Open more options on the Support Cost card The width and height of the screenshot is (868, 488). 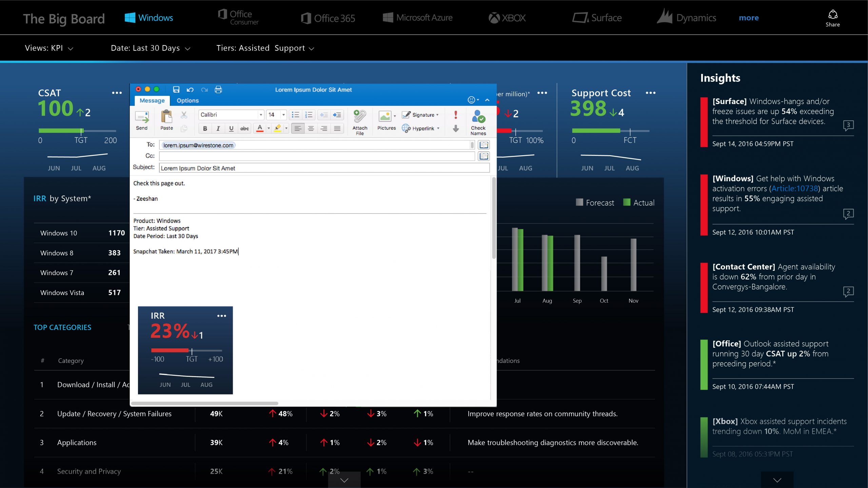650,93
